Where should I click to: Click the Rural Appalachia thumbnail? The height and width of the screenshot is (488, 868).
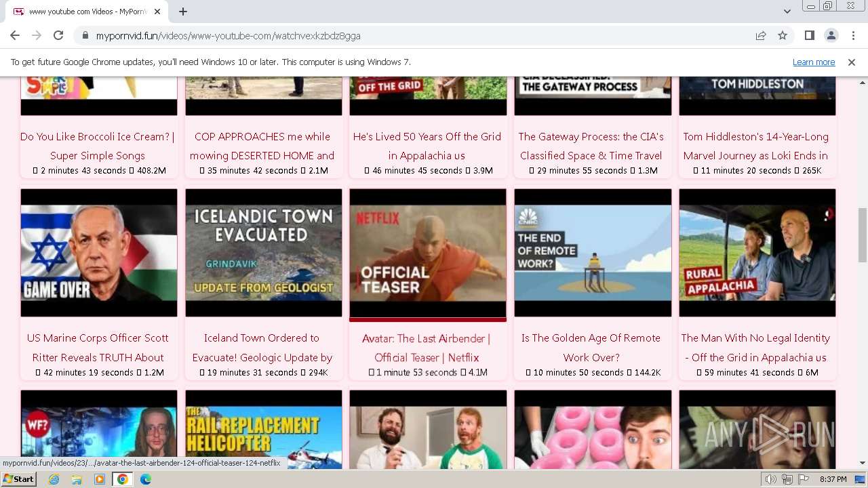757,253
